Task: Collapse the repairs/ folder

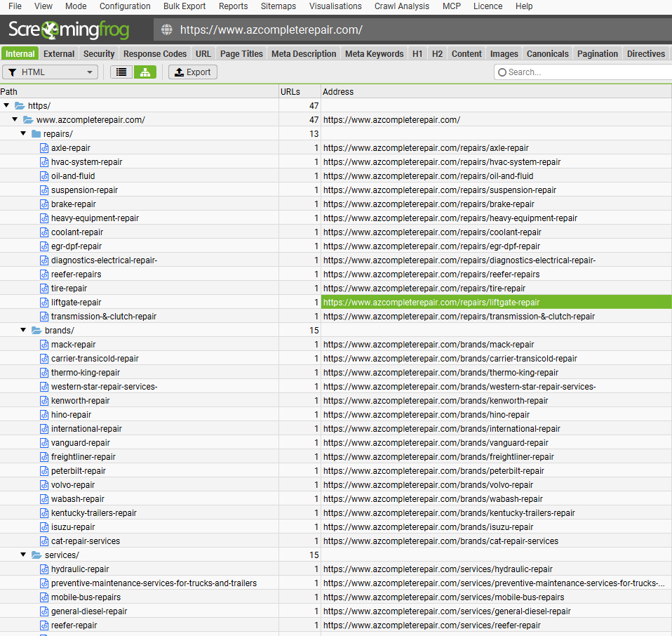Action: pos(23,133)
